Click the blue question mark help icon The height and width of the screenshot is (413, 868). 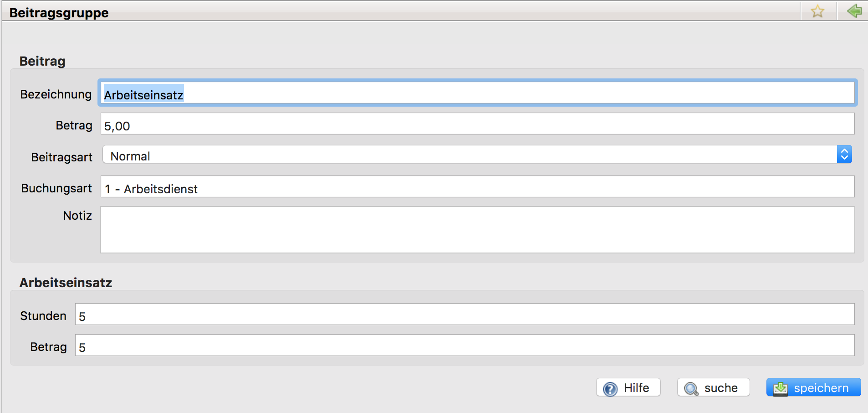(610, 388)
